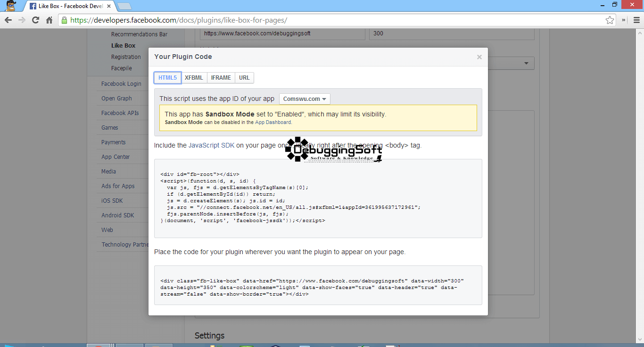This screenshot has width=644, height=347.
Task: Open the dropdown behind the dialog's right edge
Action: tap(527, 63)
